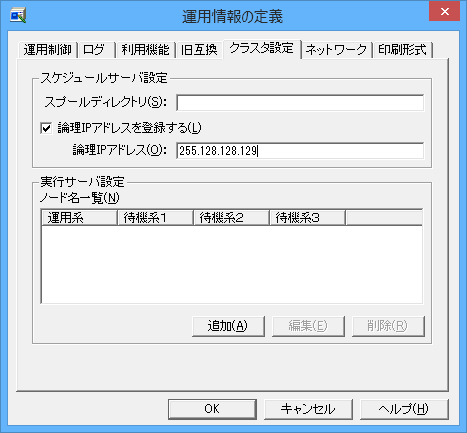
Task: Confirm with the OK button
Action: [212, 409]
